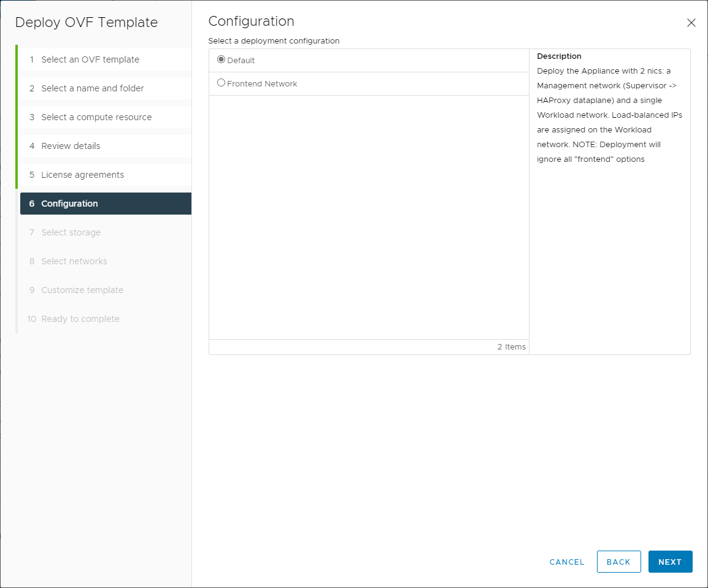Open step 2 Select a name and folder
The image size is (708, 588).
pyautogui.click(x=93, y=88)
